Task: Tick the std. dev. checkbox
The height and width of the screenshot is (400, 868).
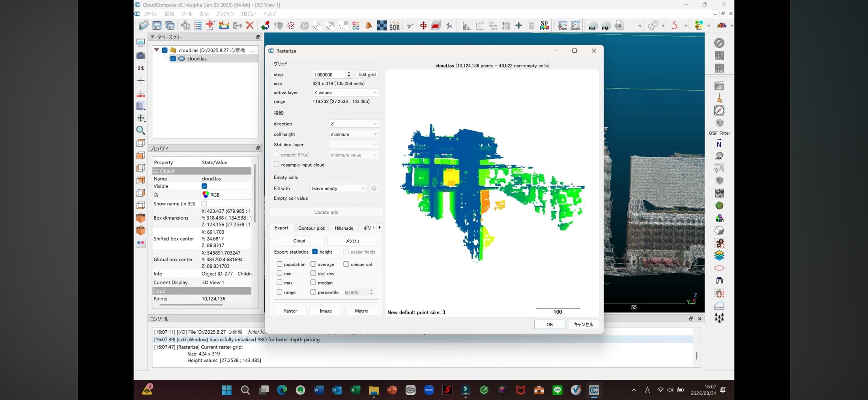Action: pos(313,273)
